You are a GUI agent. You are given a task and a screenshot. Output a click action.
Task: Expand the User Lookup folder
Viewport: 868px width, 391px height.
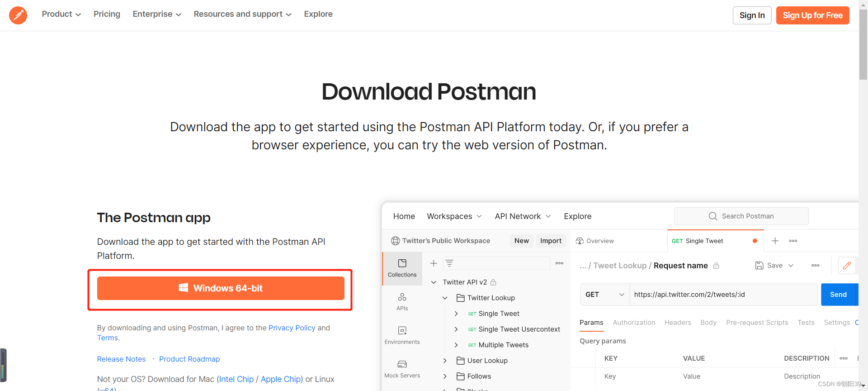[x=445, y=361]
